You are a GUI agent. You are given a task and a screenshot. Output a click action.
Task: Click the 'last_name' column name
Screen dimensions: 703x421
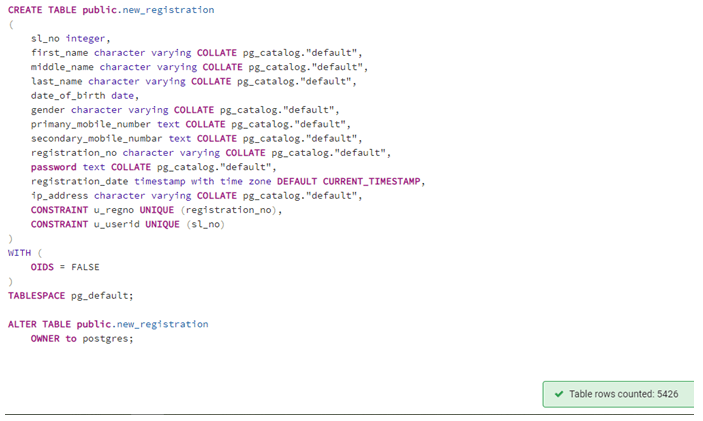tap(56, 82)
